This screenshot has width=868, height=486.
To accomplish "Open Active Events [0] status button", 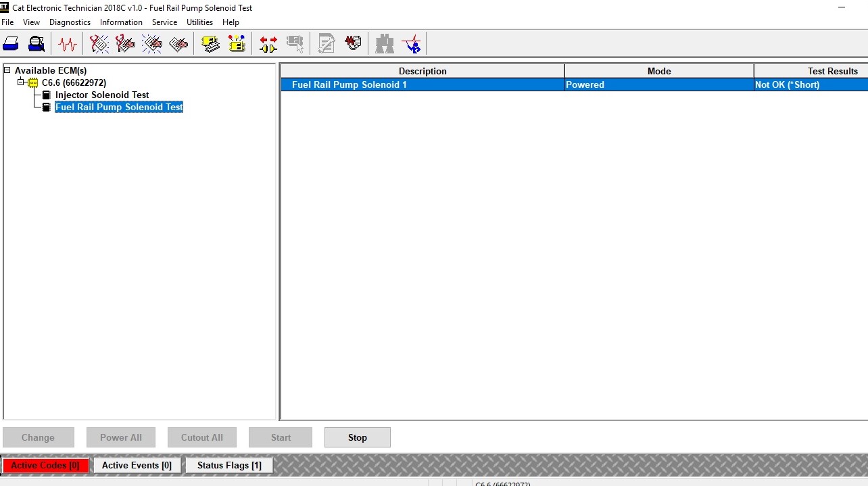I will [x=137, y=465].
